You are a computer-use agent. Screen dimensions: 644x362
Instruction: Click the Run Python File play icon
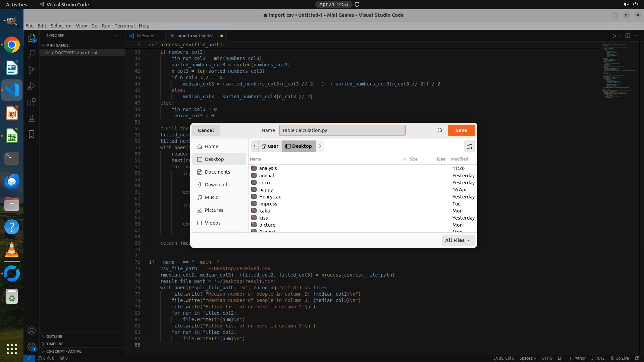614,36
